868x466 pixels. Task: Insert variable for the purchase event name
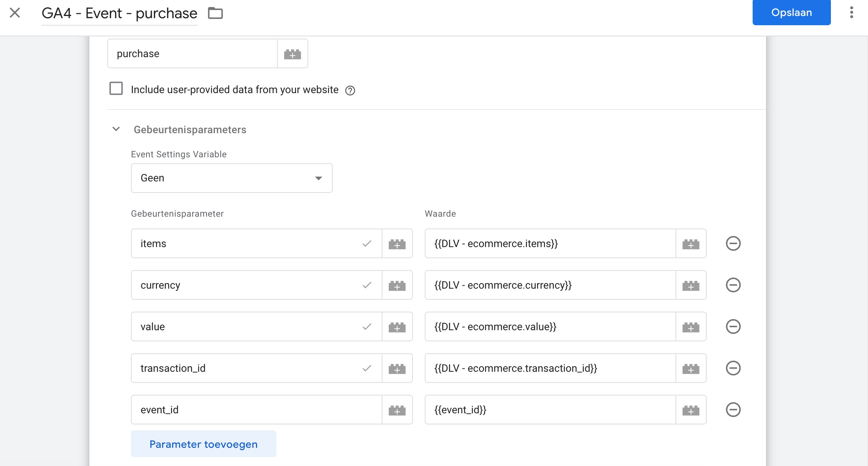pyautogui.click(x=292, y=54)
